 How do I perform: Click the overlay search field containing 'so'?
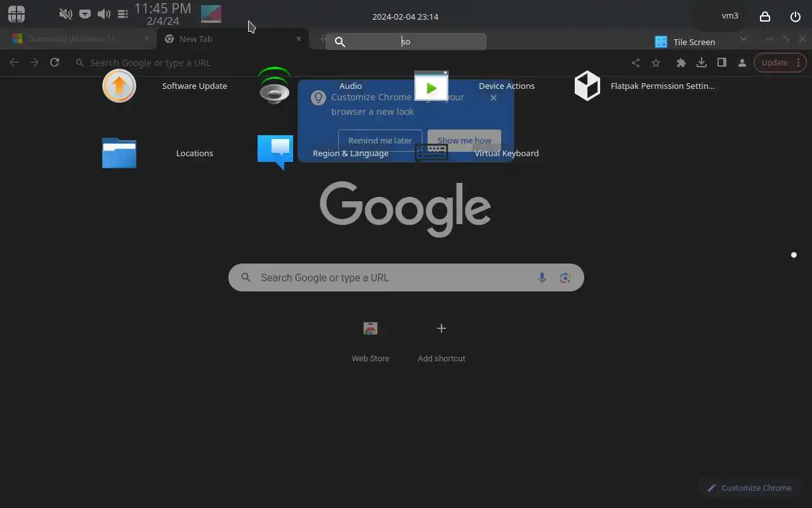click(406, 41)
